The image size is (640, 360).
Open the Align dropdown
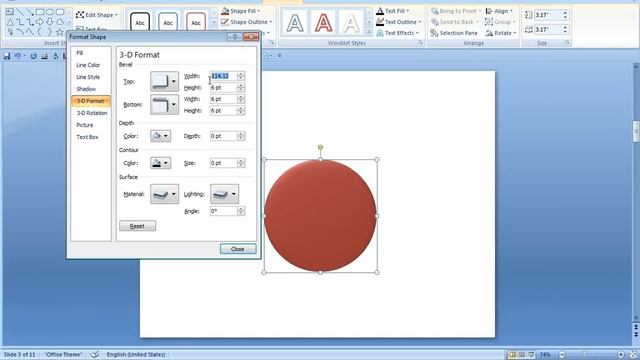(500, 11)
